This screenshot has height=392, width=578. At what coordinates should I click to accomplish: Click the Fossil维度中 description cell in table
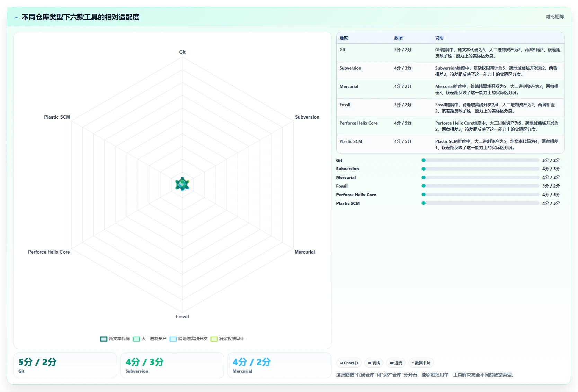click(x=498, y=108)
